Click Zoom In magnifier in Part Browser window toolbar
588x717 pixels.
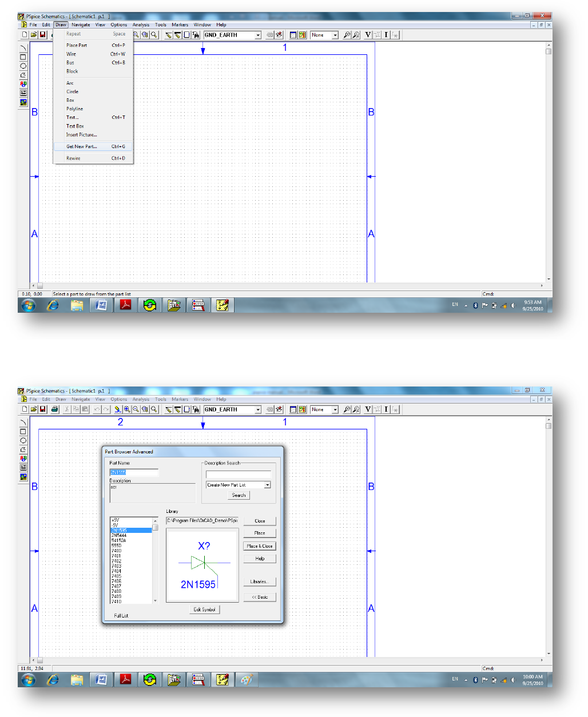[127, 409]
